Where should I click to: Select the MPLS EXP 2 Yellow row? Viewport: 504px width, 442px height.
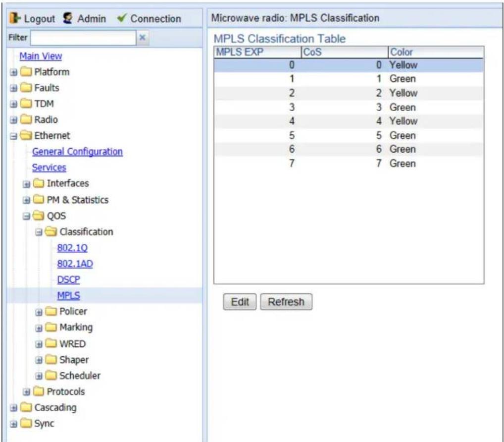[x=349, y=93]
